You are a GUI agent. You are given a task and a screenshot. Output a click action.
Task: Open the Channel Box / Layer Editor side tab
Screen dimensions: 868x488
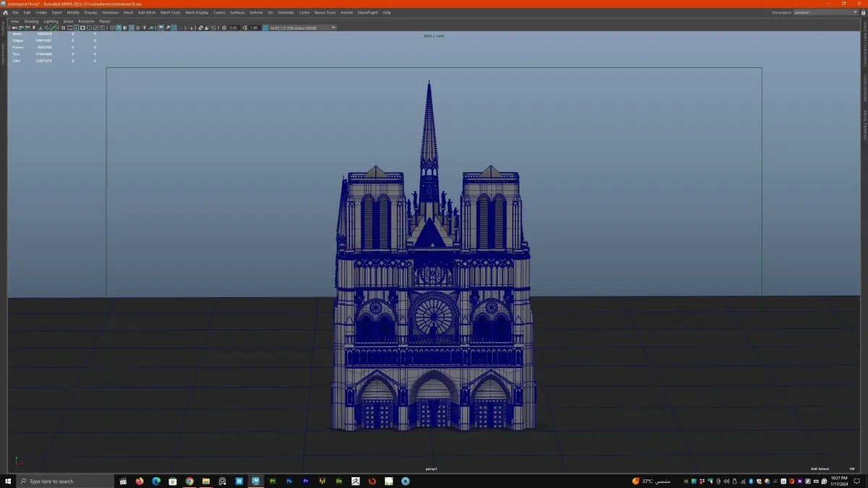[864, 45]
